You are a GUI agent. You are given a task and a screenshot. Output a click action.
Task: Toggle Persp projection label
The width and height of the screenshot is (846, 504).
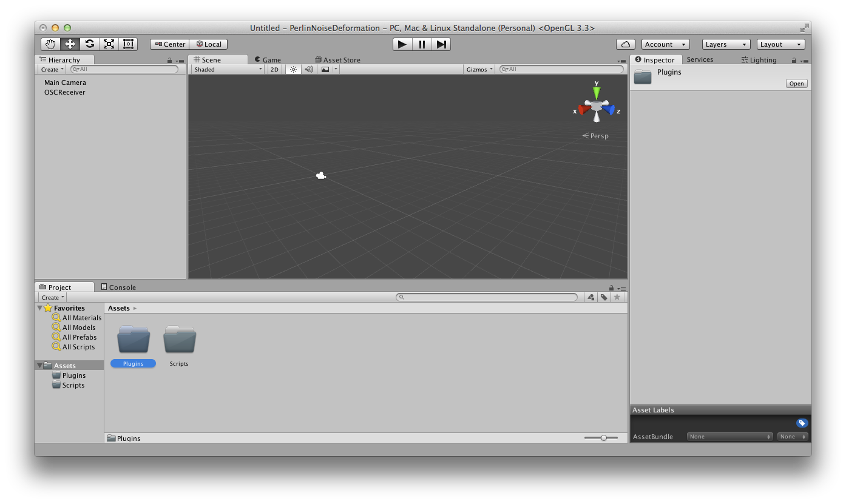coord(595,136)
